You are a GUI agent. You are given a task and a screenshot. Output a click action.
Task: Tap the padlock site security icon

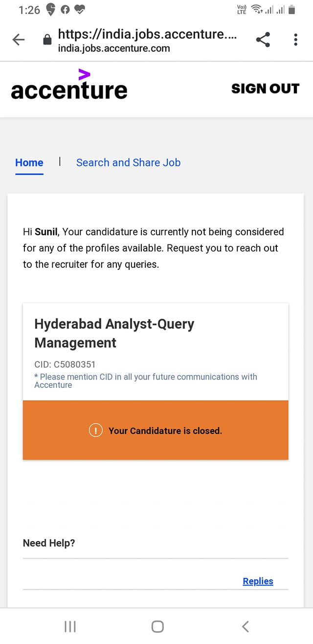tap(47, 40)
